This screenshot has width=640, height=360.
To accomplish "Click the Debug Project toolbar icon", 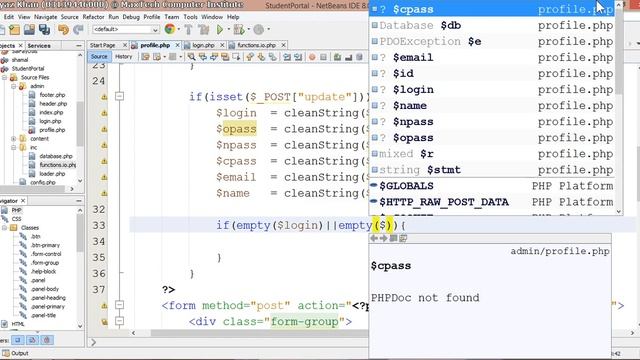I will pyautogui.click(x=239, y=29).
